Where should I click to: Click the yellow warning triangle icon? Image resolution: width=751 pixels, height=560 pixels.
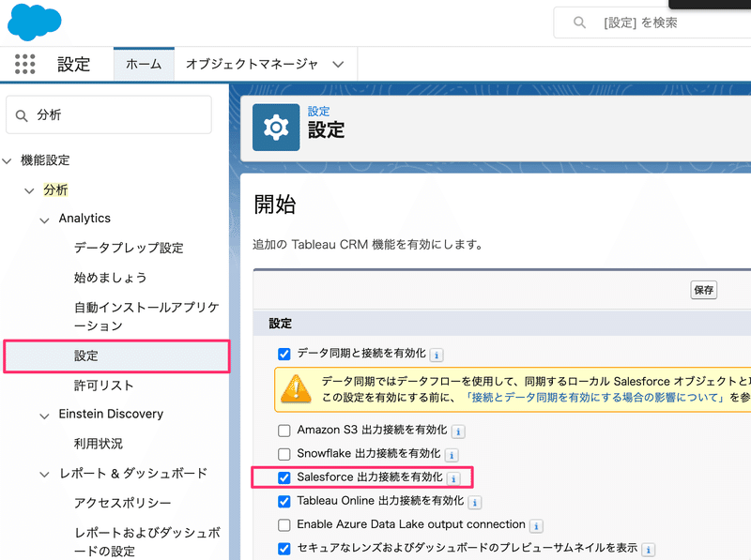tap(296, 388)
